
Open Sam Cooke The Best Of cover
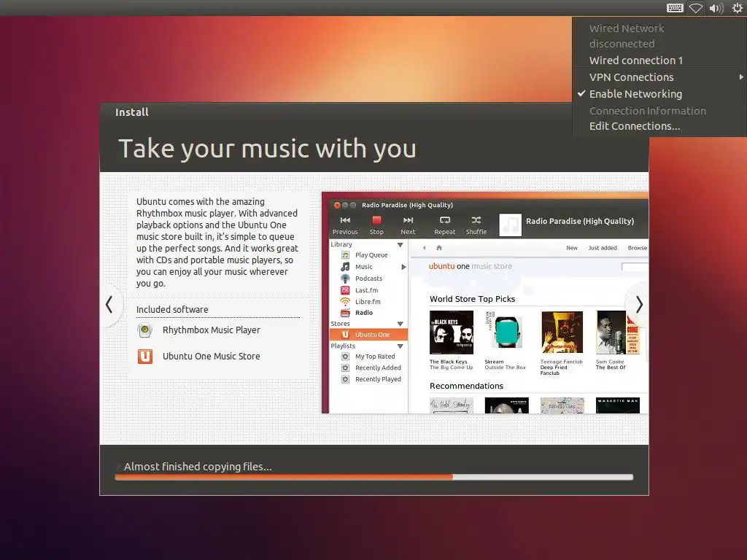(x=617, y=332)
